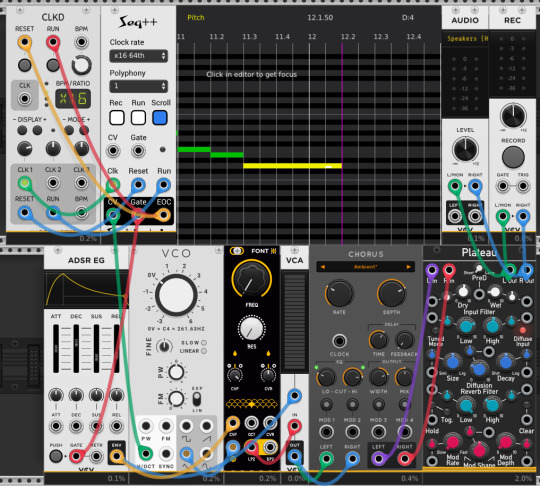
Task: Click the Seq++ Gate input jack
Action: tap(138, 151)
